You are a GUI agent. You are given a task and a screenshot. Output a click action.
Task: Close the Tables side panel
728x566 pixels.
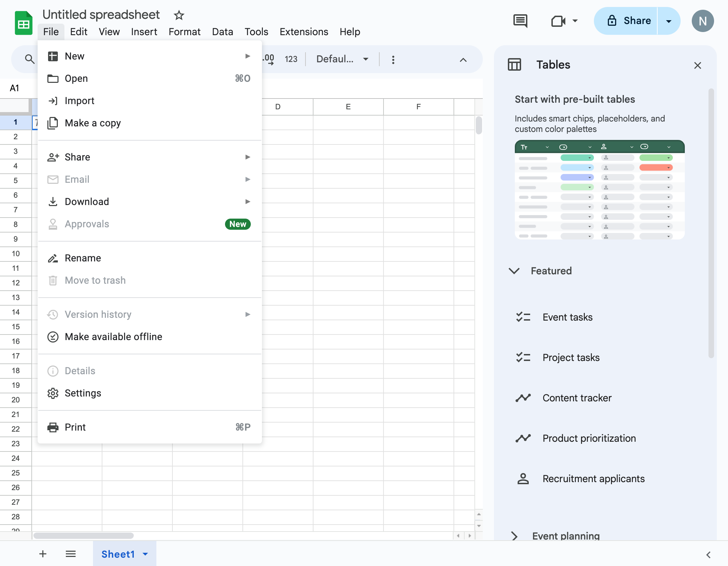[697, 65]
